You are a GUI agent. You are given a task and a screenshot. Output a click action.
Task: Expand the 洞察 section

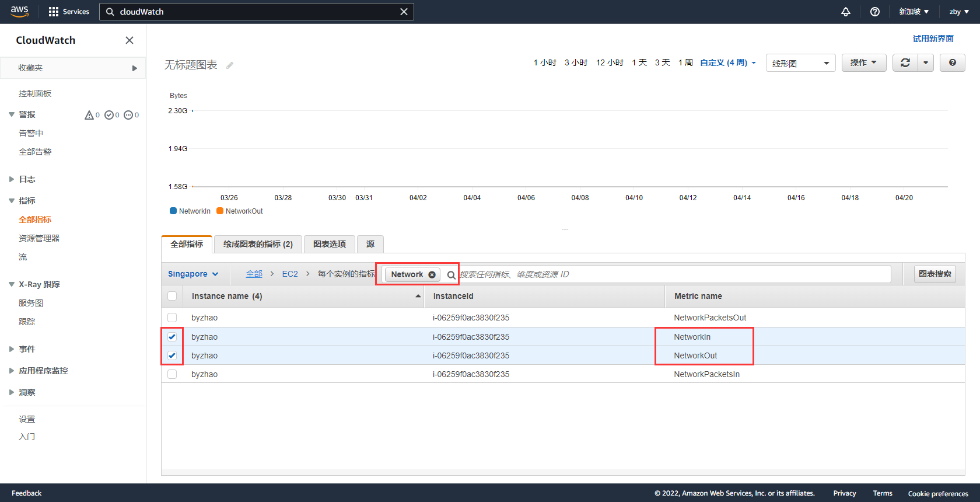12,392
